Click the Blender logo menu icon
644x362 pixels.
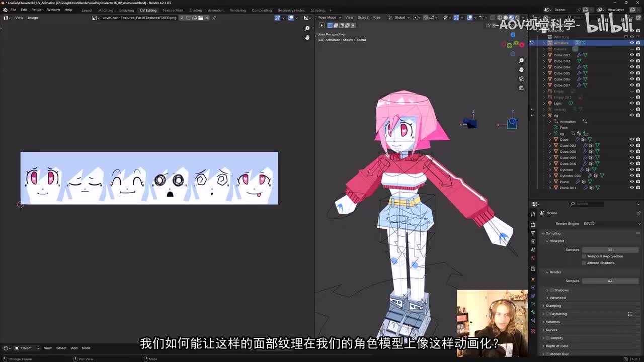coord(5,10)
